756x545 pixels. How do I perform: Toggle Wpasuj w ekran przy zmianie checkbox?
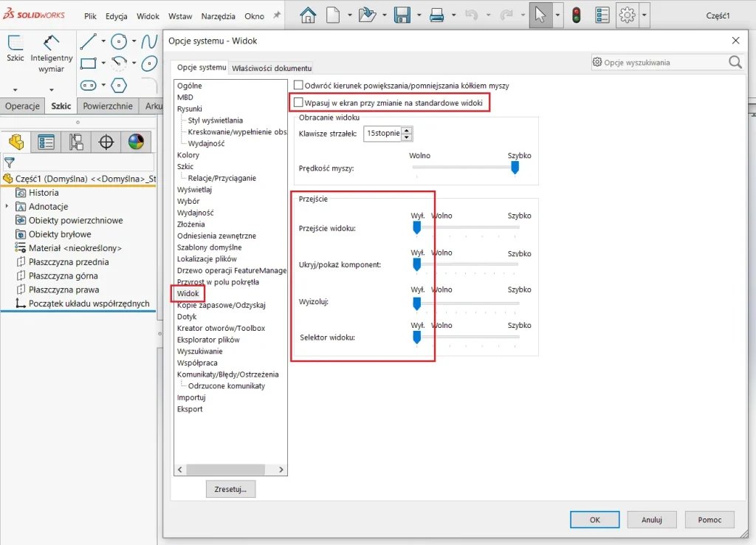tap(298, 102)
